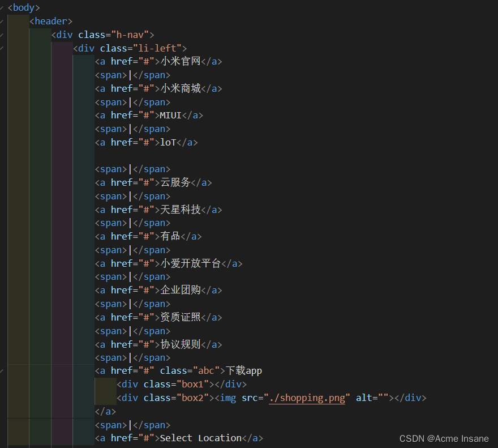
Task: Fold the div class li-left line
Action: pyautogui.click(x=2, y=48)
